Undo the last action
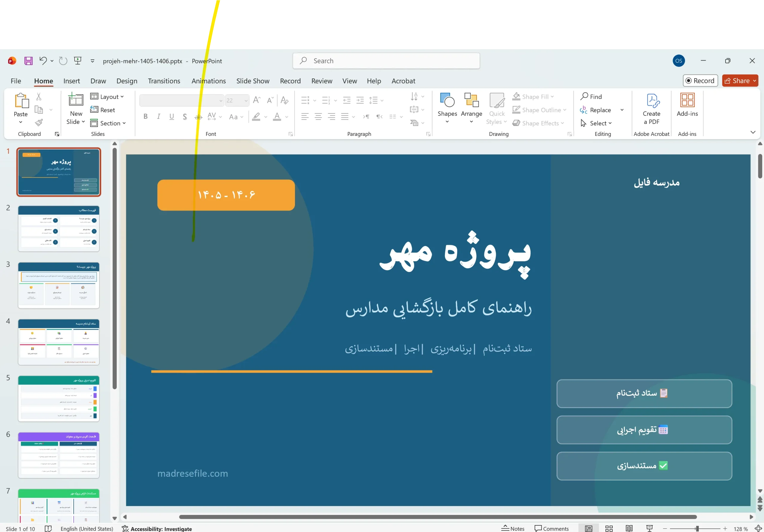764x532 pixels. click(43, 61)
